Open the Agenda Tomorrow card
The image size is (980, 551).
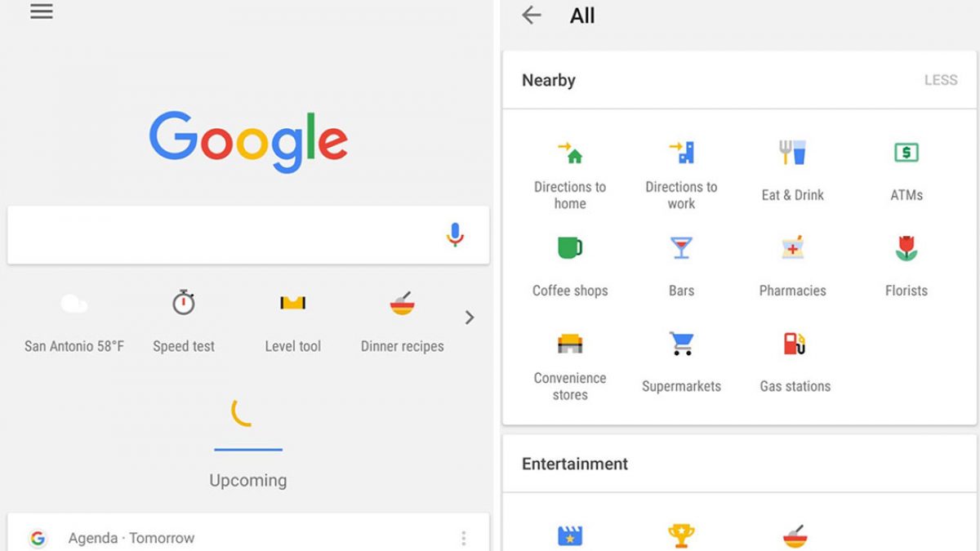click(248, 532)
